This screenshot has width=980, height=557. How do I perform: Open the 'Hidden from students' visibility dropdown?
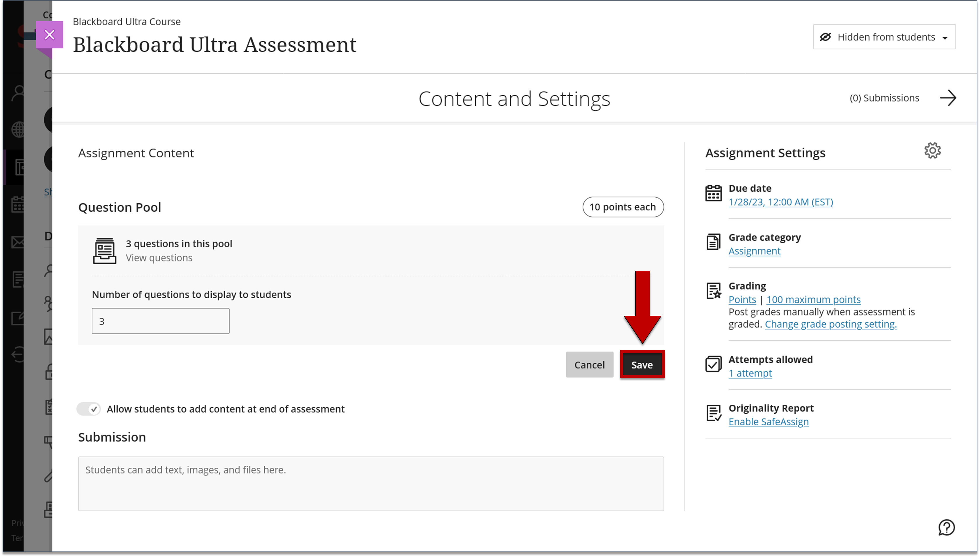click(x=884, y=37)
